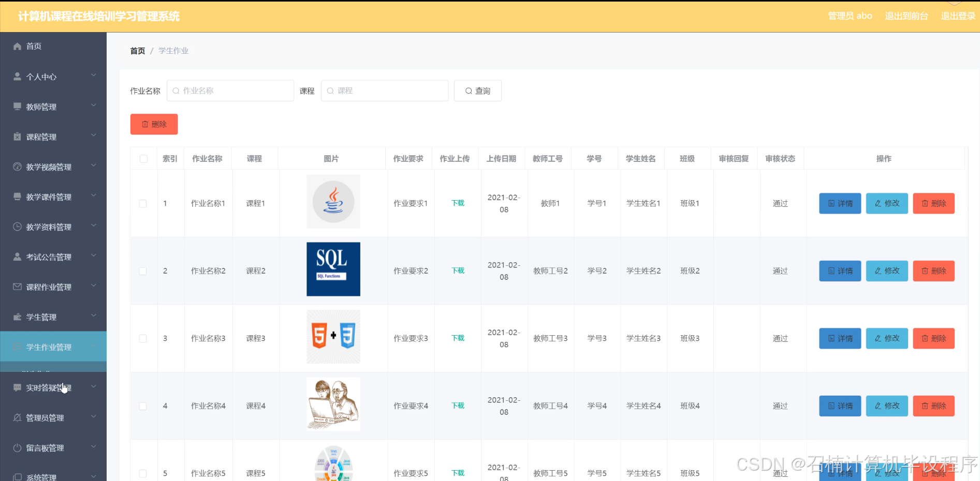Click 首页 in the breadcrumb
Viewport: 980px width, 481px height.
click(138, 51)
